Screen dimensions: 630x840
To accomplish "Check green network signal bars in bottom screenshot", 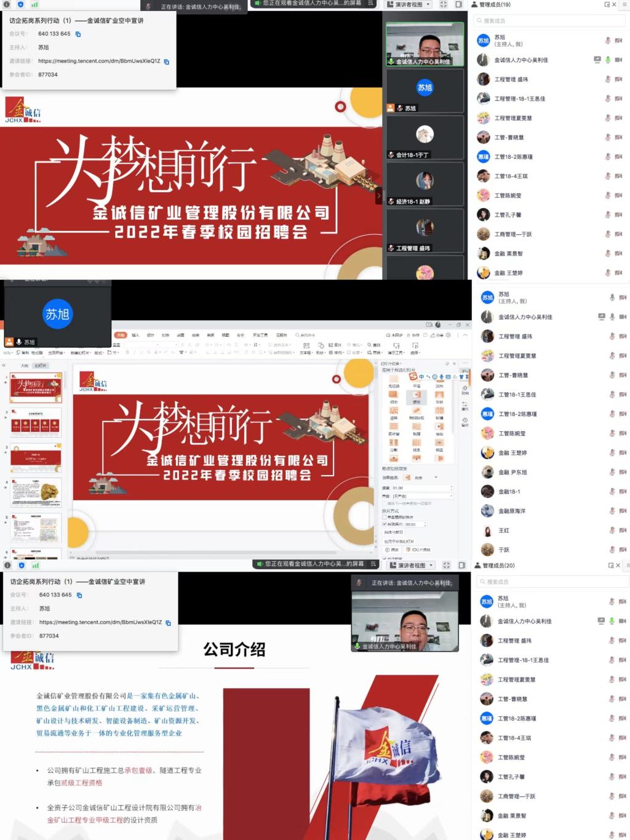I will 35,565.
